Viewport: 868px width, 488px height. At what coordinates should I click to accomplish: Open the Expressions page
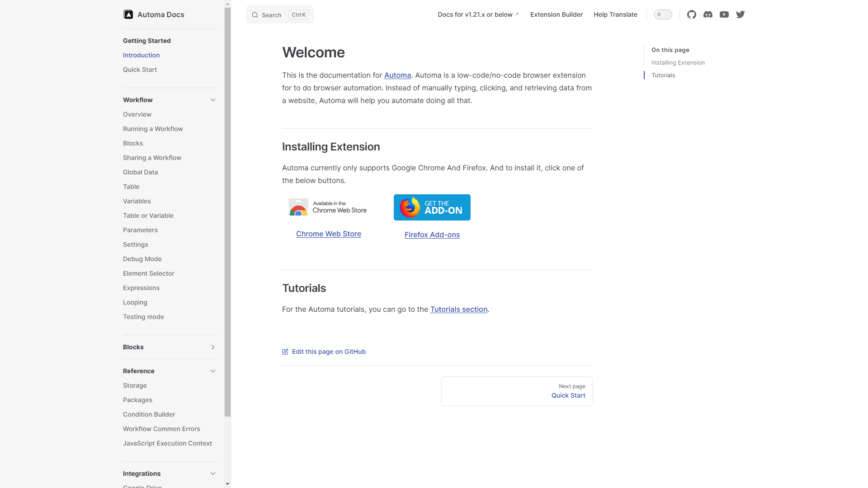[141, 288]
